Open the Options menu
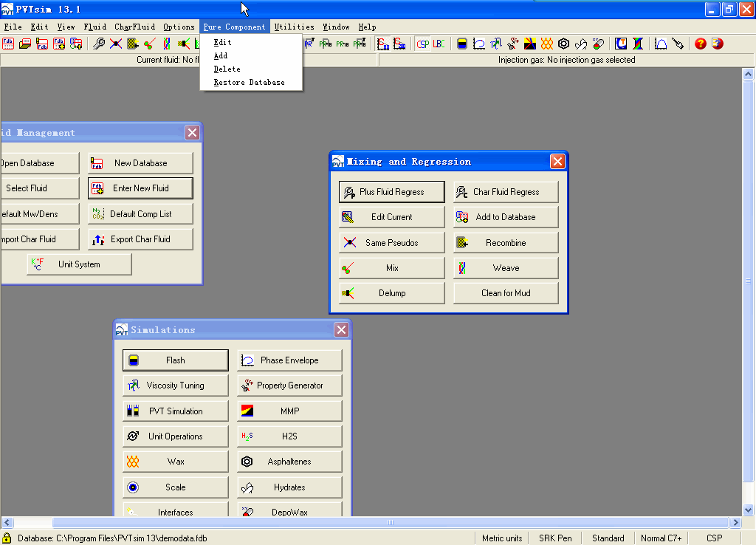Viewport: 756px width, 545px height. coord(179,27)
